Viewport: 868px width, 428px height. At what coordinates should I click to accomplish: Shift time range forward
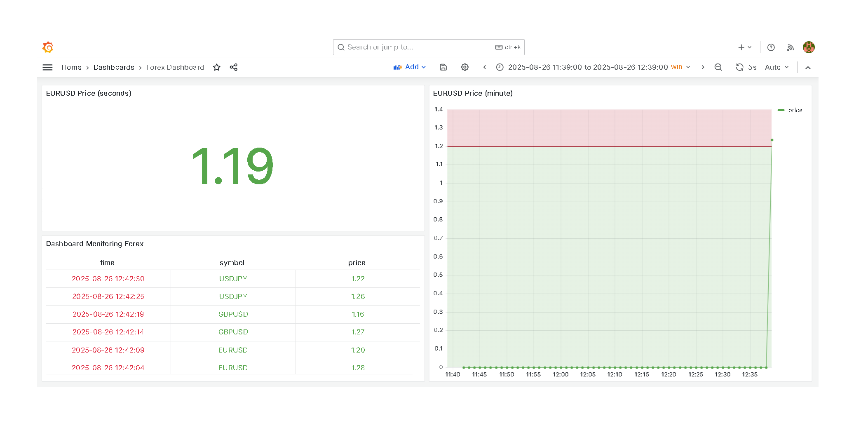pyautogui.click(x=703, y=67)
